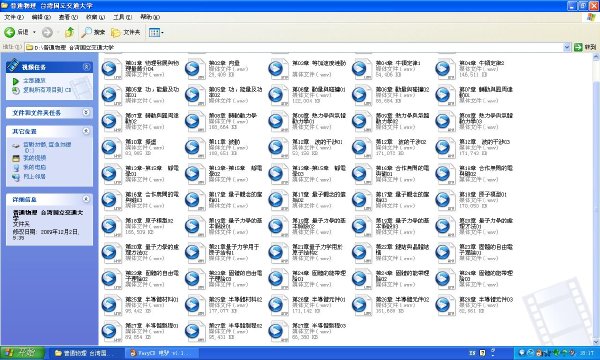The image size is (600, 360).
Task: Select video icon of 第24章 固體的能帶理論01
Action: point(278,279)
